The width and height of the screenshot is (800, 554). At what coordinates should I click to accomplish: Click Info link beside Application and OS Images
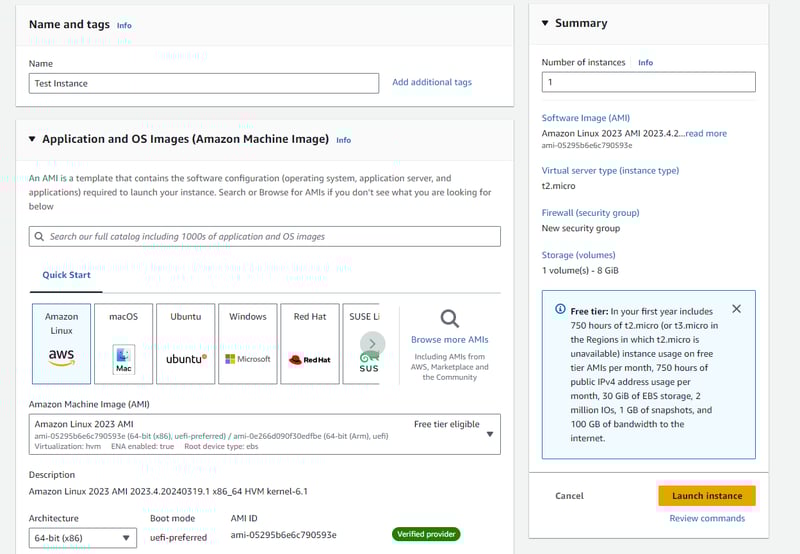tap(343, 140)
